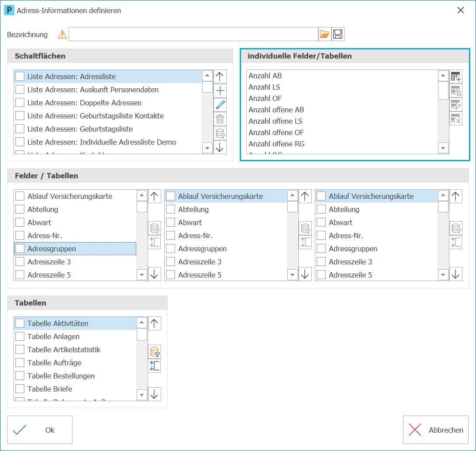
Task: Select 'Adresszeile 5' in third Felder column
Action: (x=376, y=275)
